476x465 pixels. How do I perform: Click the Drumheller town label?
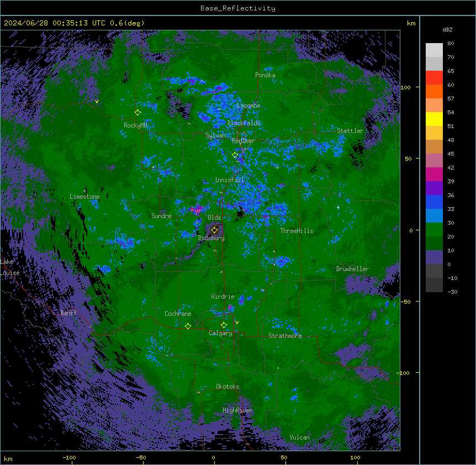352,269
